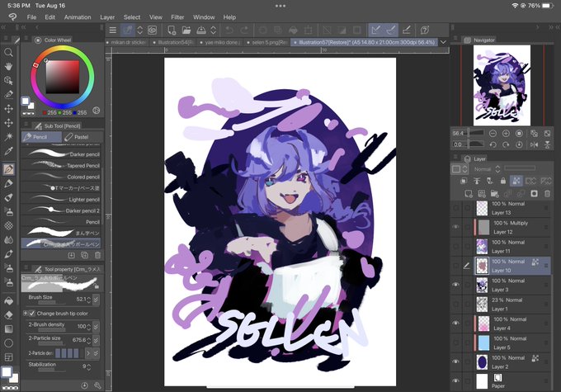The height and width of the screenshot is (392, 561).
Task: Show hidden Layer 11
Action: [455, 246]
